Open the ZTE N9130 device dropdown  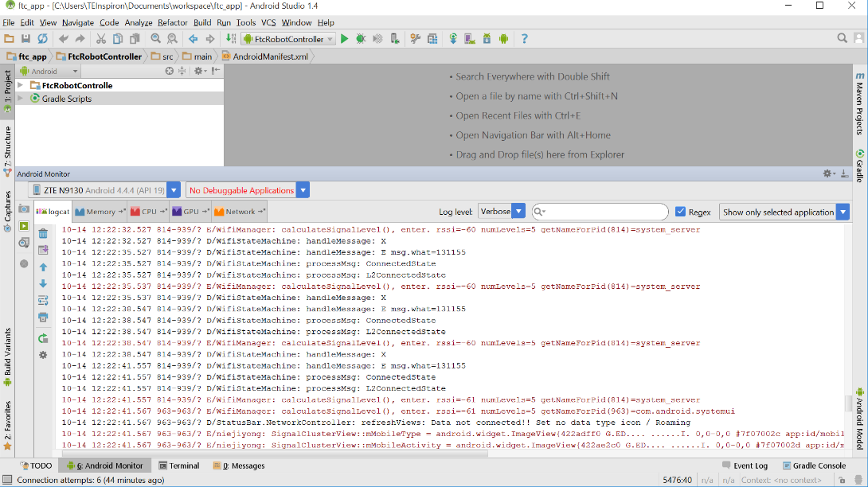174,190
